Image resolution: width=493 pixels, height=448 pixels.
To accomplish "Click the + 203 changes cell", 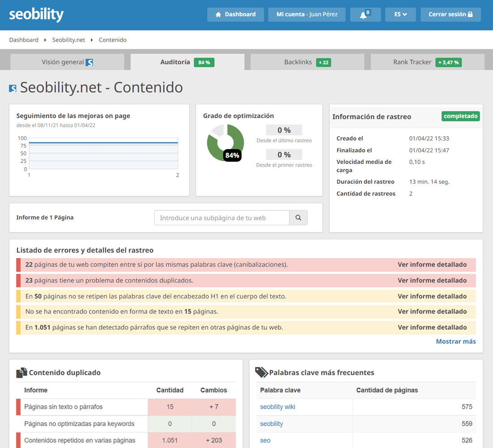I will 214,440.
